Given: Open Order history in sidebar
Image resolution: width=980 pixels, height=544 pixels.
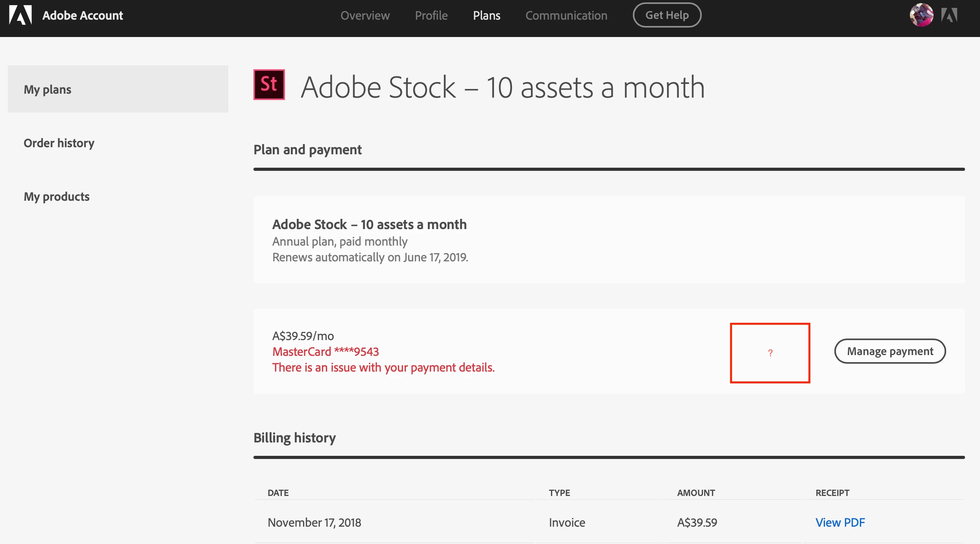Looking at the screenshot, I should (x=59, y=143).
